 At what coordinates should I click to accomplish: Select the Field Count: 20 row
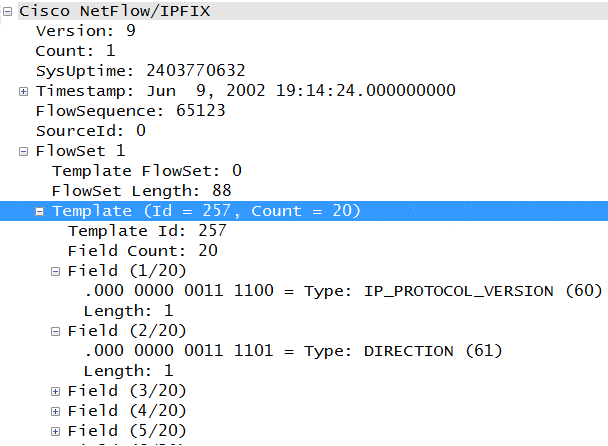(143, 251)
